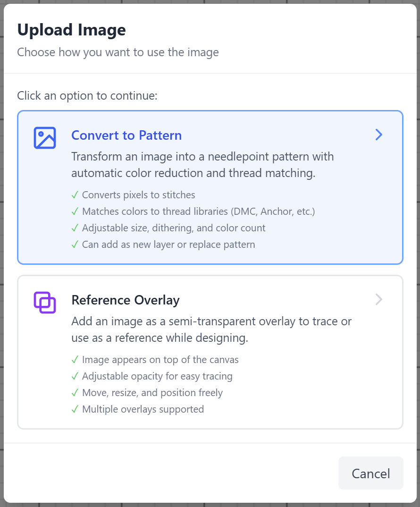Click the purple Reference Overlay squares icon
Image resolution: width=420 pixels, height=507 pixels.
tap(45, 303)
